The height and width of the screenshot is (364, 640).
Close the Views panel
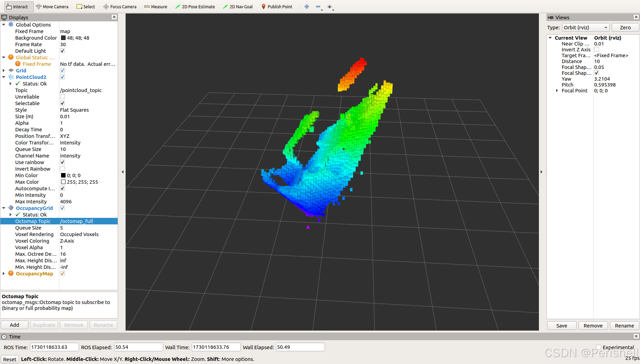point(636,17)
